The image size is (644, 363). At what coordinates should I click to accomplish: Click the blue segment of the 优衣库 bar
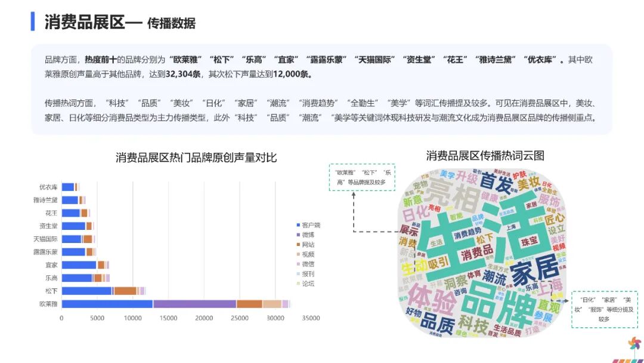[x=68, y=187]
